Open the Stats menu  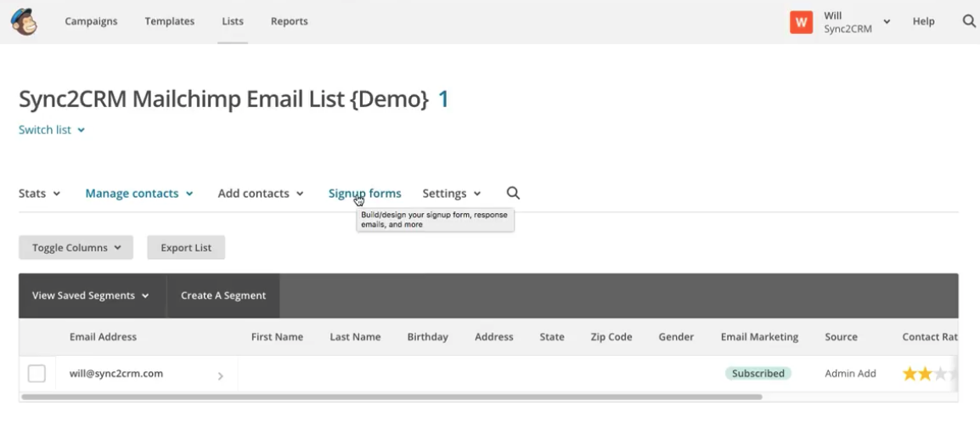[x=39, y=194]
